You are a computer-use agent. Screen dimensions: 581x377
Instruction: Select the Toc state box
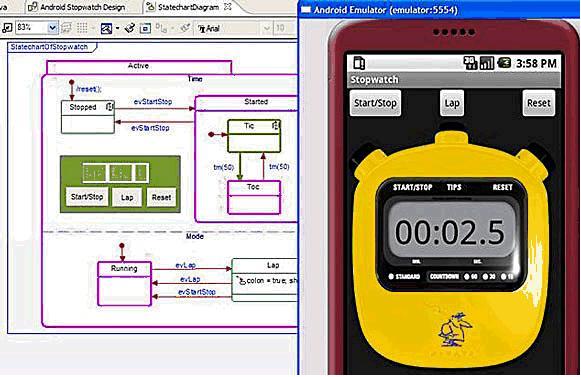[254, 197]
